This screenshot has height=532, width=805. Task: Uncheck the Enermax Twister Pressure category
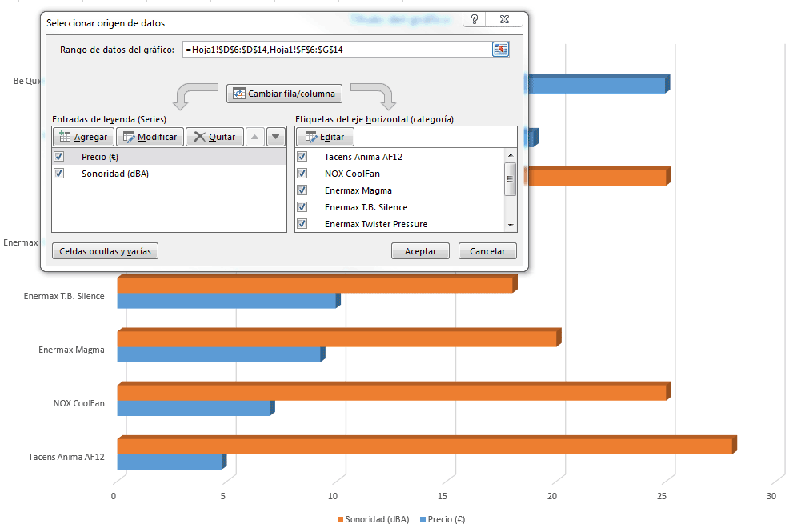click(x=302, y=224)
